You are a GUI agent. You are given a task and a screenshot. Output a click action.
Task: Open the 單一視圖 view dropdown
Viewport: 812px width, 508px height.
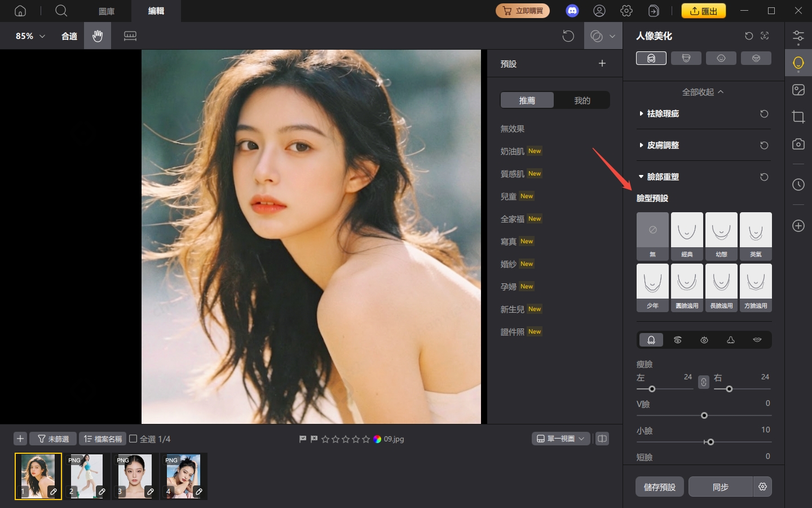point(561,439)
